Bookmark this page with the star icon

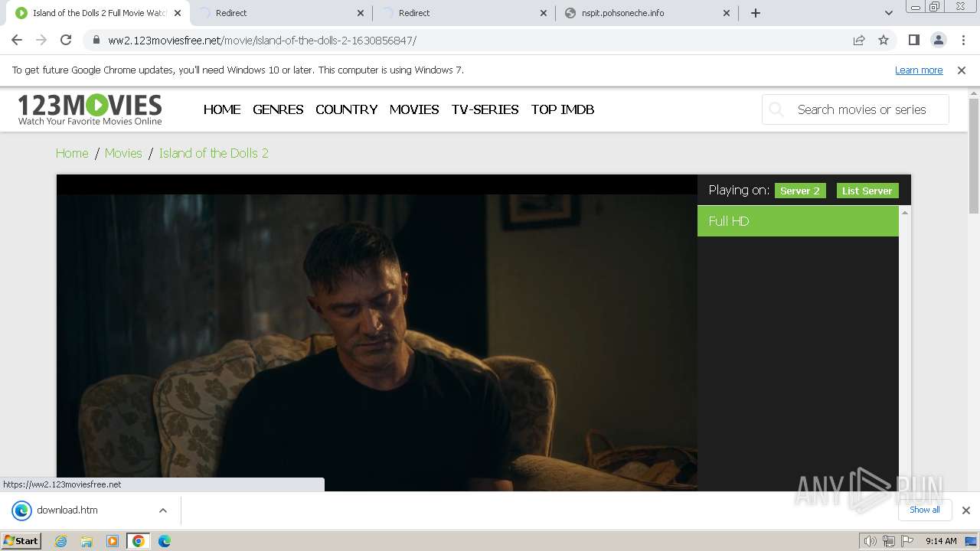click(x=884, y=40)
